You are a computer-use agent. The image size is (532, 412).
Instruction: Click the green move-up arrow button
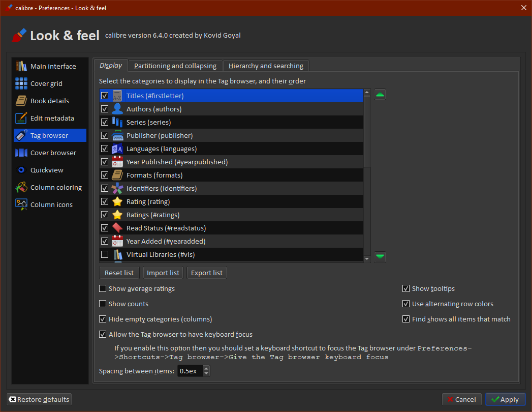(x=380, y=95)
